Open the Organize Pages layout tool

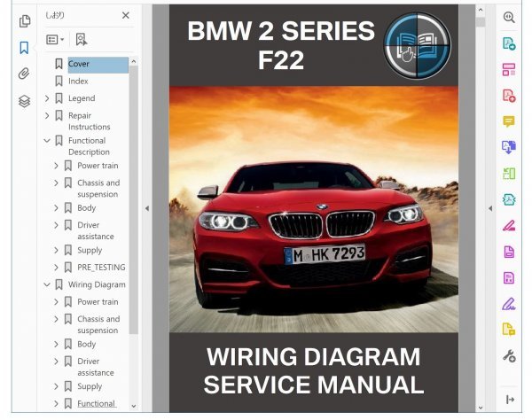click(x=509, y=69)
